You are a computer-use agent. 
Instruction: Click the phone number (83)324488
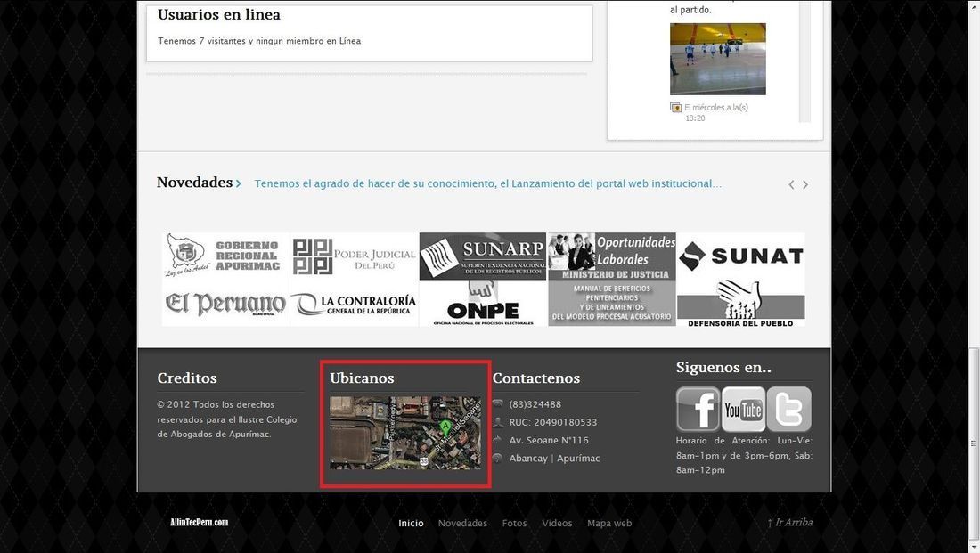(535, 404)
